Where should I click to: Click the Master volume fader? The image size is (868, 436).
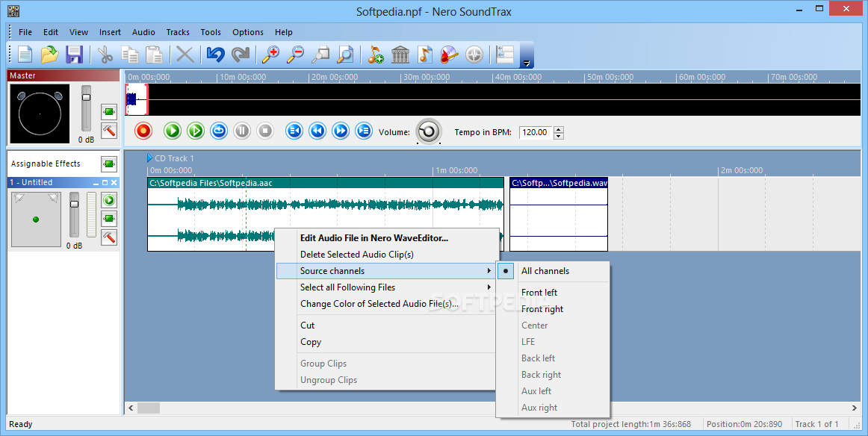[86, 97]
